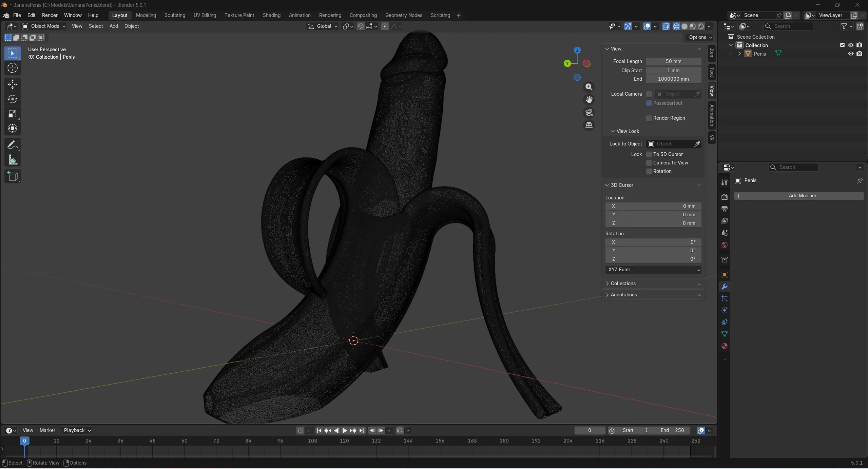Select the Annotate tool
The image size is (868, 469).
(x=13, y=145)
